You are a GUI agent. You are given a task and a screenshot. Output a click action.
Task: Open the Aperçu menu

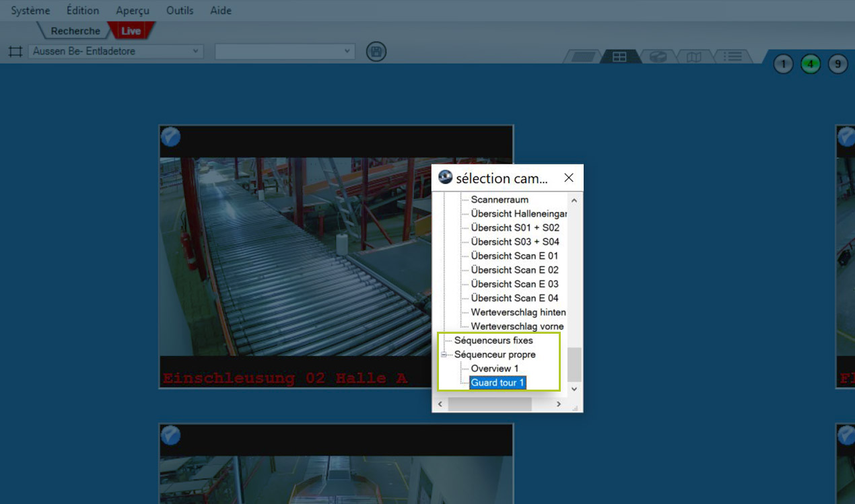tap(133, 11)
